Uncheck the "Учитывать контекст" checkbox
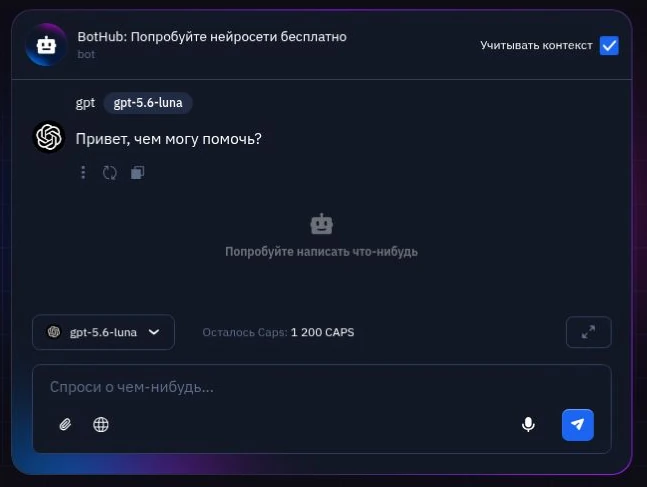 coord(609,45)
